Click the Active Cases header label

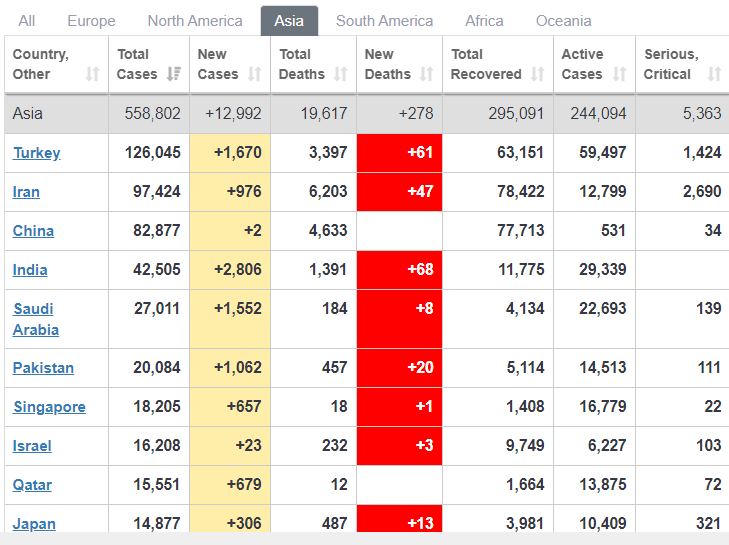click(582, 64)
